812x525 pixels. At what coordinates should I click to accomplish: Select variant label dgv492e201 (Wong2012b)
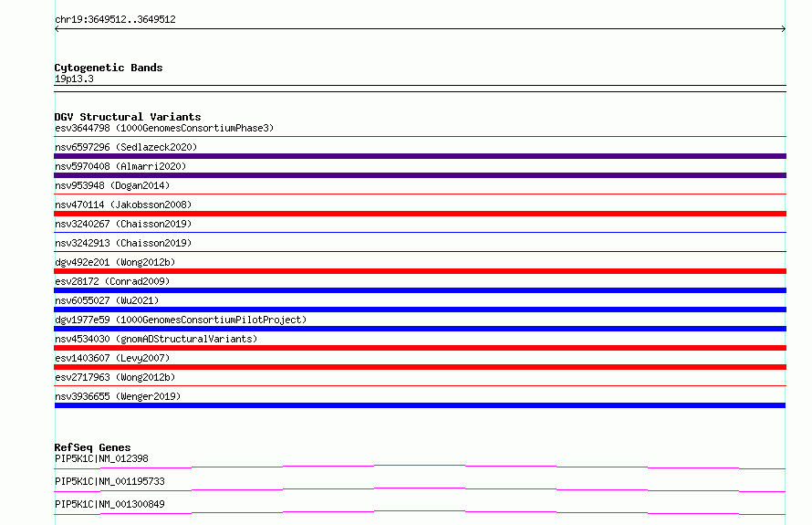(x=115, y=262)
